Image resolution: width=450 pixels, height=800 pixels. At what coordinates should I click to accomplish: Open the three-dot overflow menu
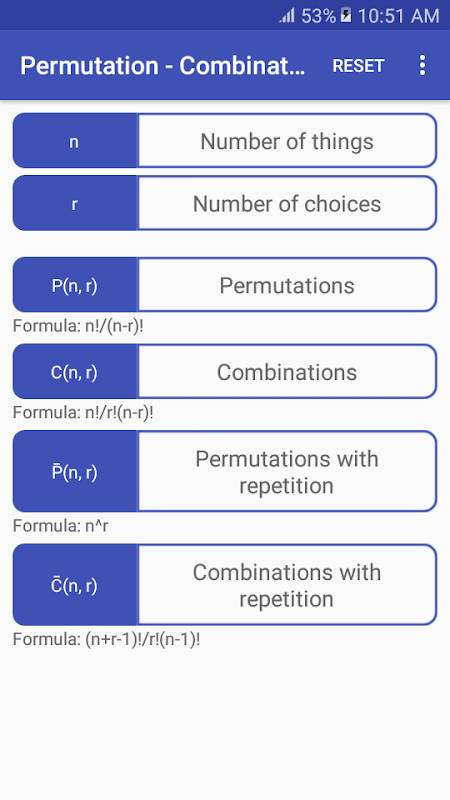pos(422,66)
